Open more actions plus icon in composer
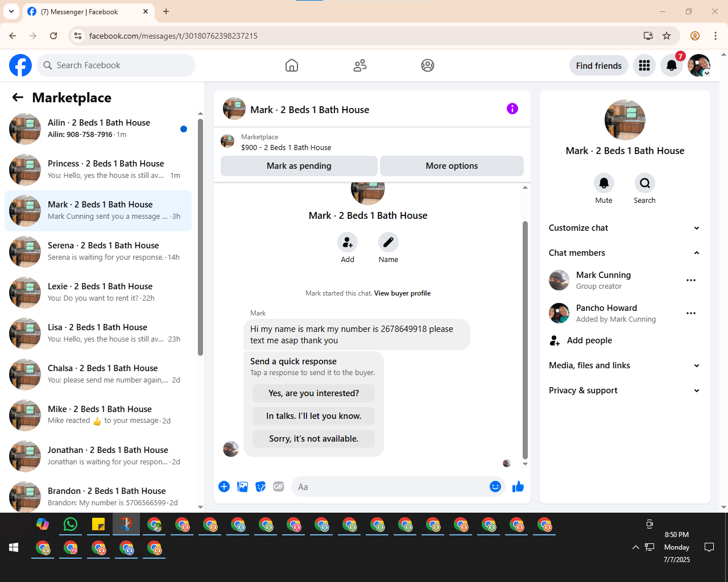This screenshot has width=728, height=582. pos(224,487)
